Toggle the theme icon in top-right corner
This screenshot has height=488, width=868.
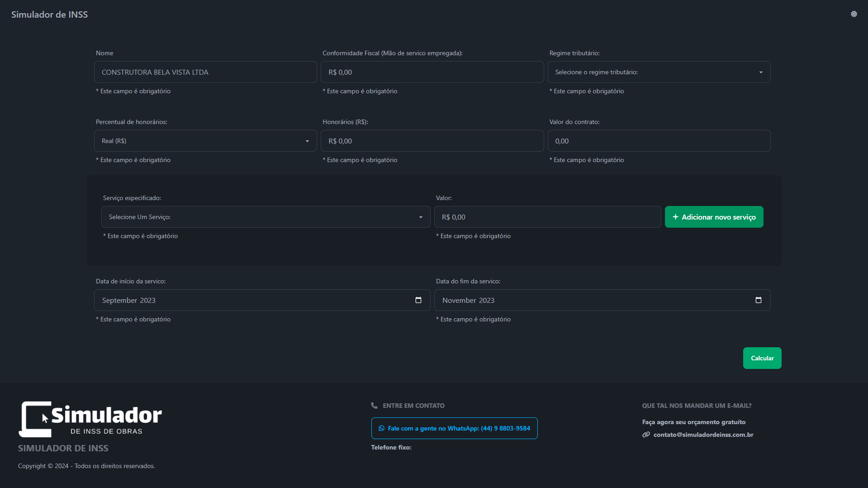[854, 14]
